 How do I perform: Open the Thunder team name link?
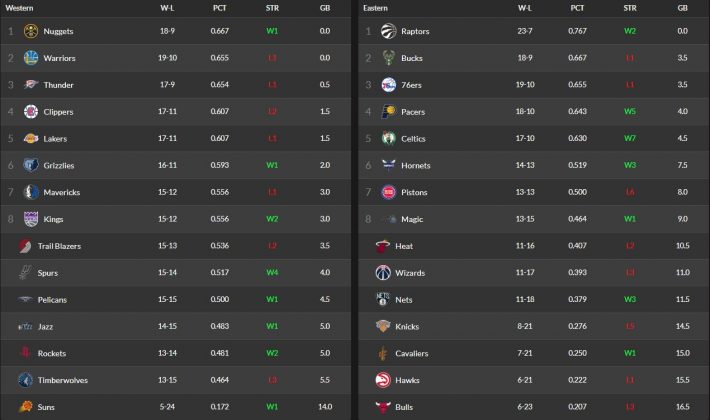[58, 85]
